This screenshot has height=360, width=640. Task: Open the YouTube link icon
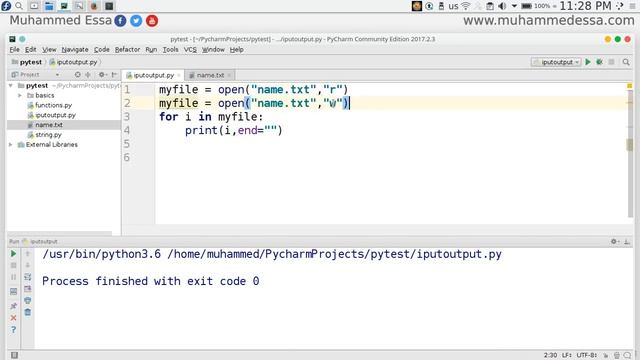point(152,21)
